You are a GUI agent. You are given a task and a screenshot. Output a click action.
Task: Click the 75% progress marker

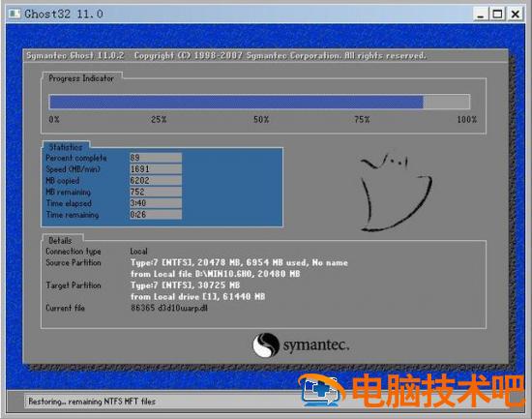362,120
